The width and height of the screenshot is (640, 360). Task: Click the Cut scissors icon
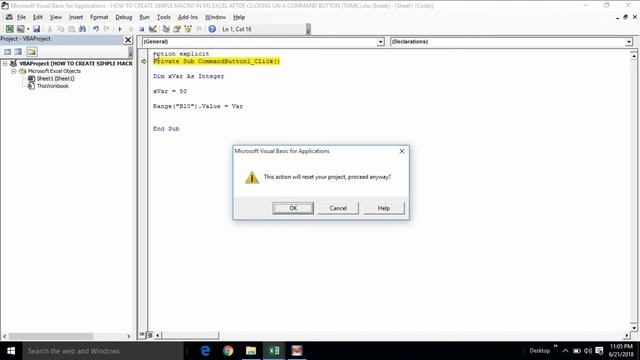(x=50, y=29)
